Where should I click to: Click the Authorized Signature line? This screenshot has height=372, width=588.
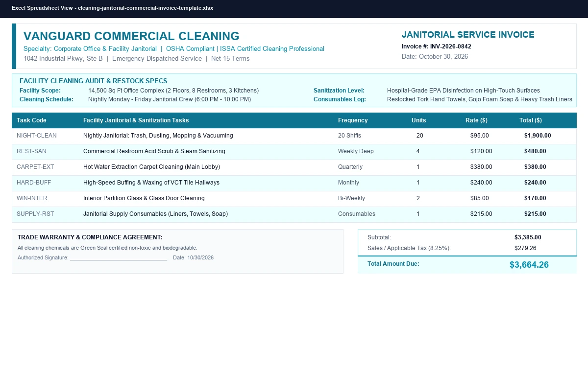click(x=93, y=258)
